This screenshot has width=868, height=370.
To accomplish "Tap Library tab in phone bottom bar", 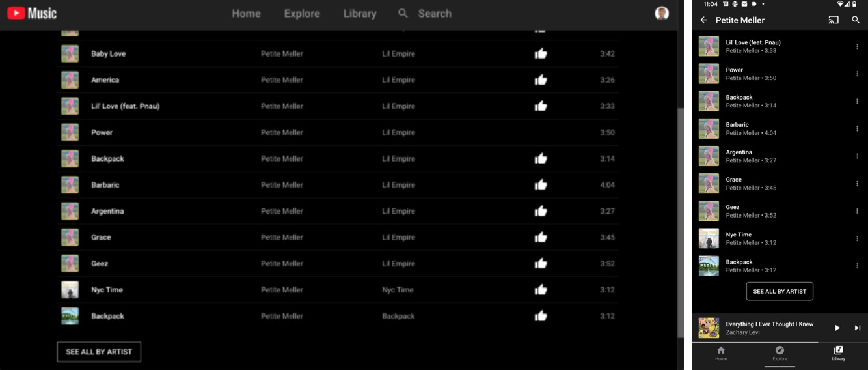I will (839, 354).
